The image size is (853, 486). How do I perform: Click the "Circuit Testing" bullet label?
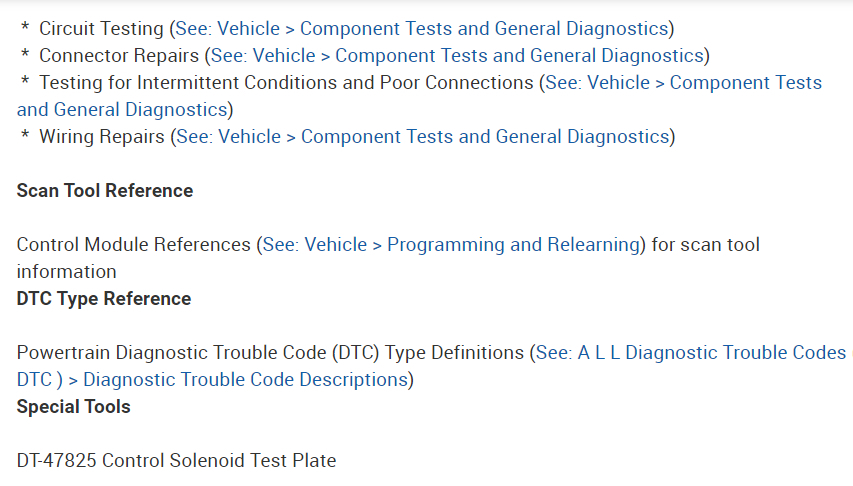(102, 28)
